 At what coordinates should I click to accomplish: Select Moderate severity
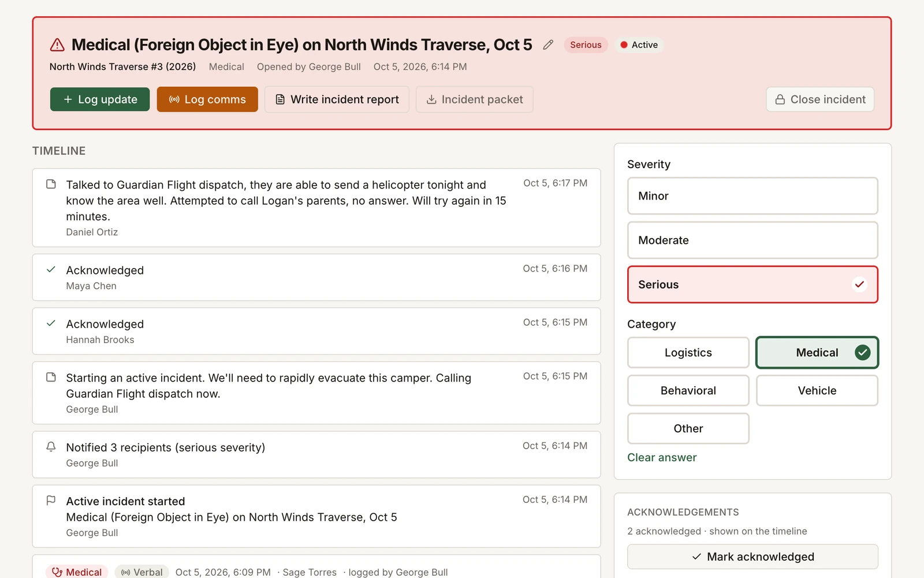coord(752,240)
